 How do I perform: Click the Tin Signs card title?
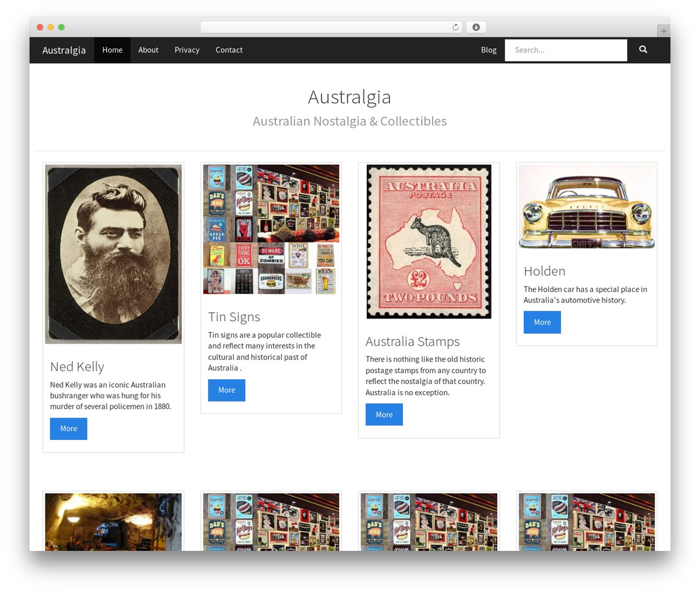click(x=234, y=317)
